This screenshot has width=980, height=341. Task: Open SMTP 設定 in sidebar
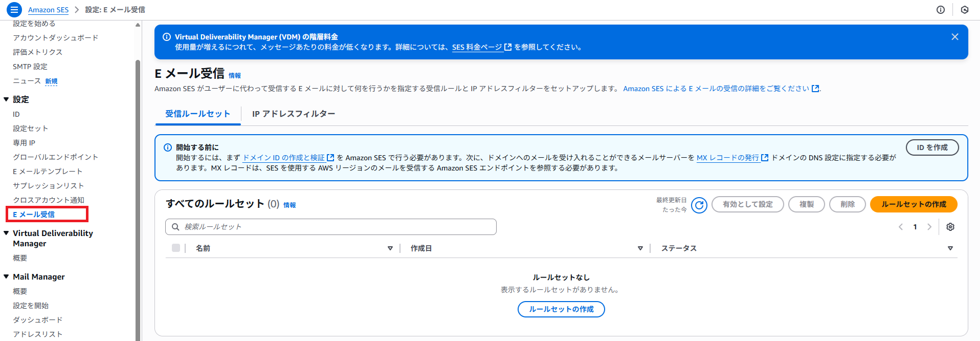point(30,67)
